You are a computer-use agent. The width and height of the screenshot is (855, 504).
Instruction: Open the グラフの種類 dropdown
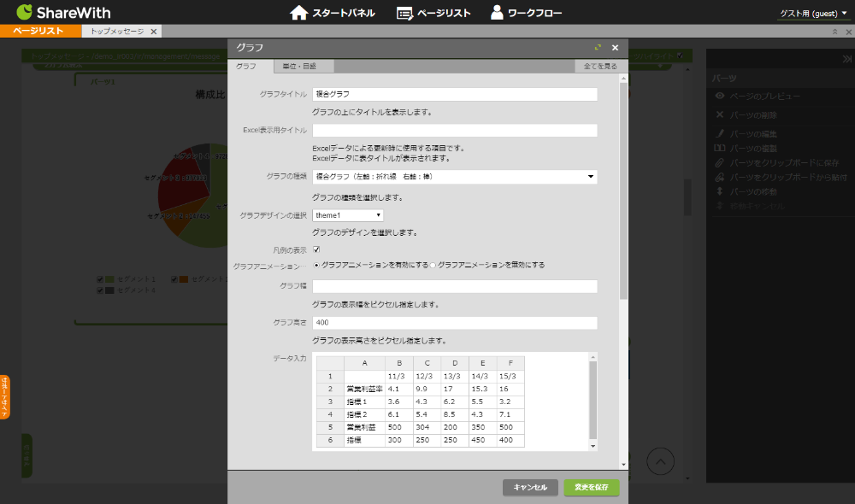click(454, 177)
